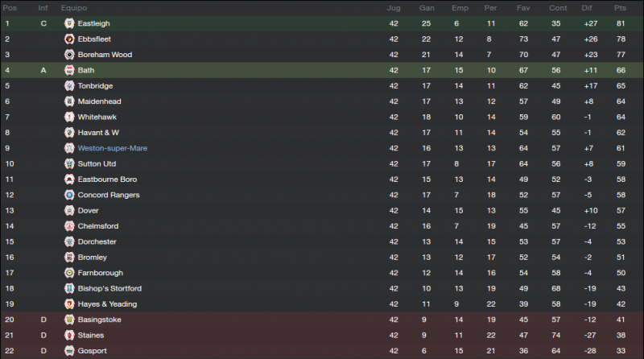Click the Gan wins column header

[x=427, y=8]
